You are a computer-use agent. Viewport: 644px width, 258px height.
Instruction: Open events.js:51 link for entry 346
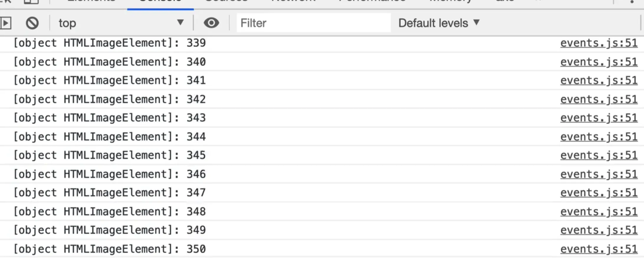(x=599, y=174)
